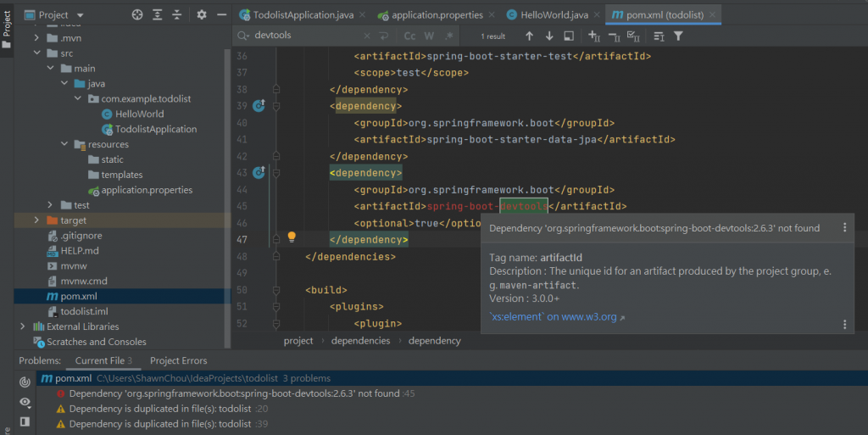Select all occurrences icon
Viewport: 868px width, 435px height.
click(x=633, y=36)
